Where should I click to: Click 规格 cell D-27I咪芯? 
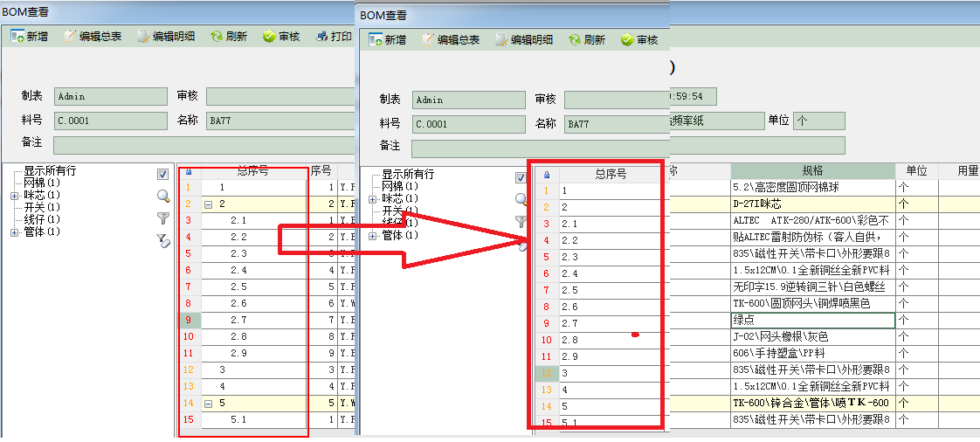click(x=812, y=204)
